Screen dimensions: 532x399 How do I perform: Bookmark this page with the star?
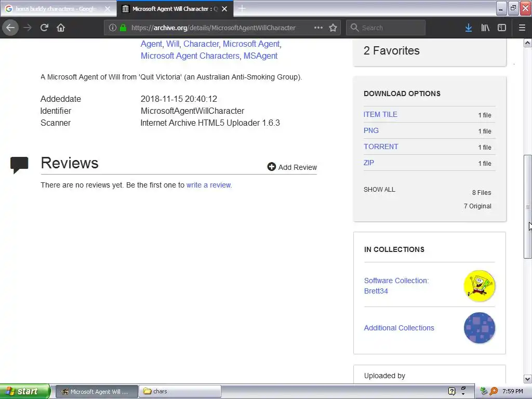tap(333, 28)
